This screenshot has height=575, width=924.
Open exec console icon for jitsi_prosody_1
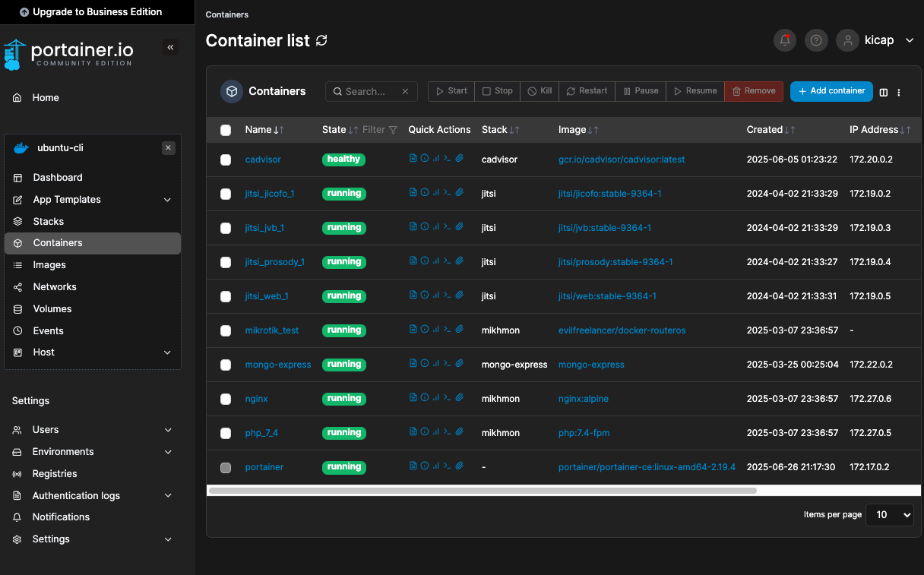448,261
